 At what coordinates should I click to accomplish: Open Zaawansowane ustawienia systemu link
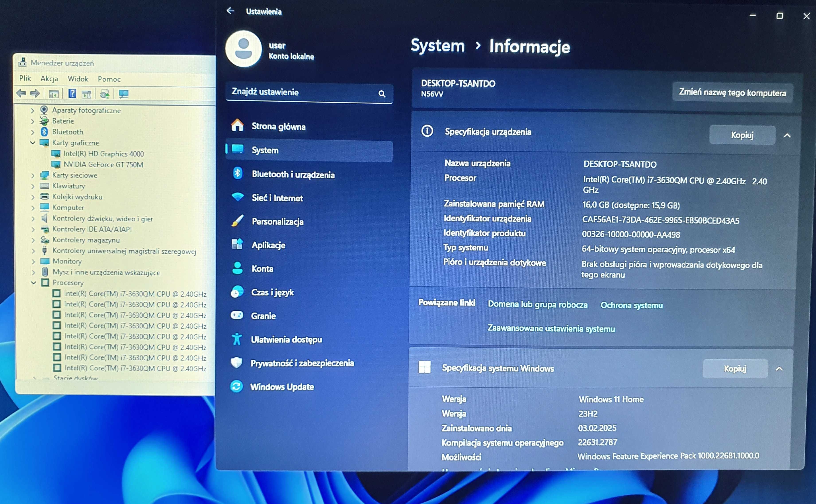click(x=551, y=328)
